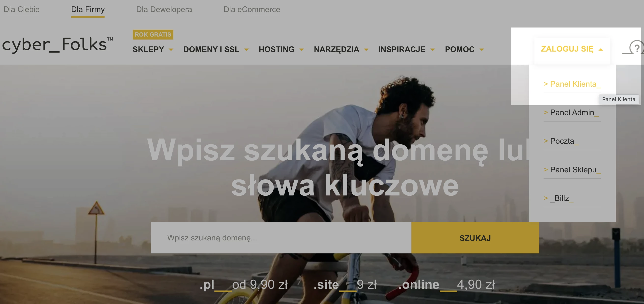Click the ROK GRATIS badge

pos(153,34)
